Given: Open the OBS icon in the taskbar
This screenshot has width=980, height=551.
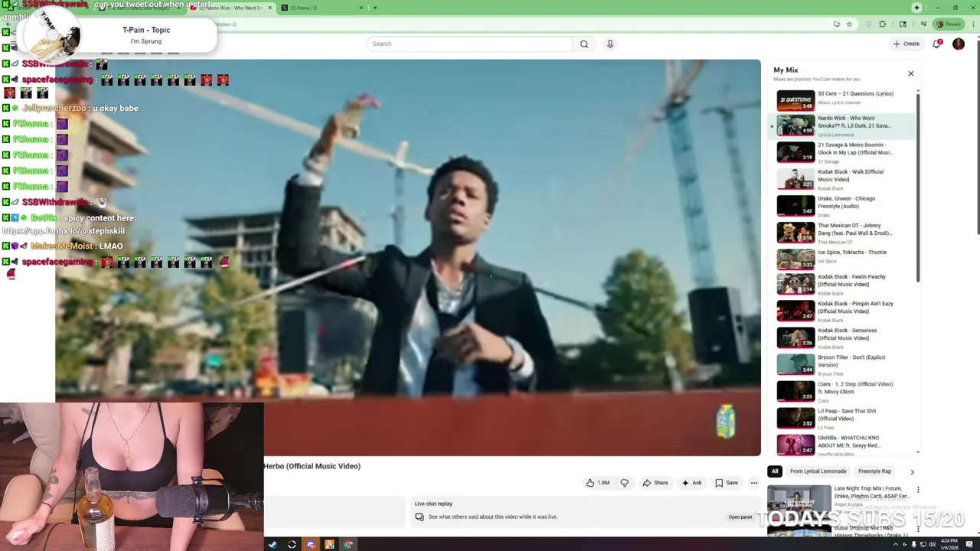Looking at the screenshot, I should [292, 545].
